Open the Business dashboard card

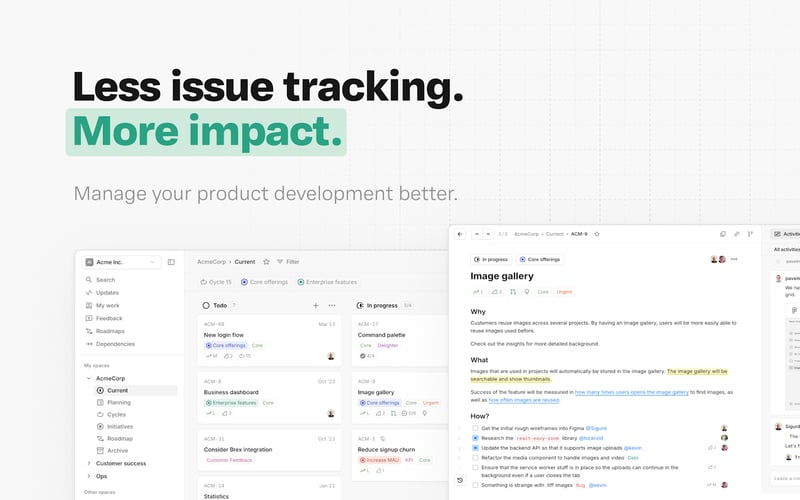[x=269, y=398]
